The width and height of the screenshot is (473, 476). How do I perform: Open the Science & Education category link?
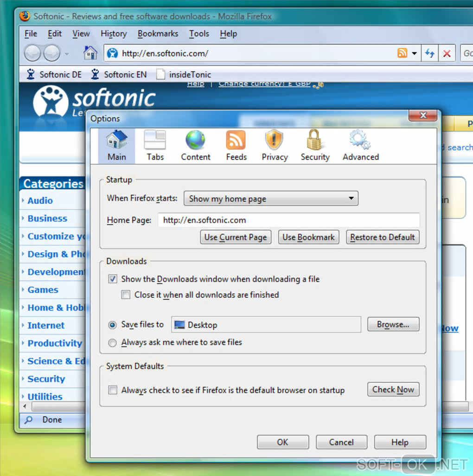click(x=57, y=361)
